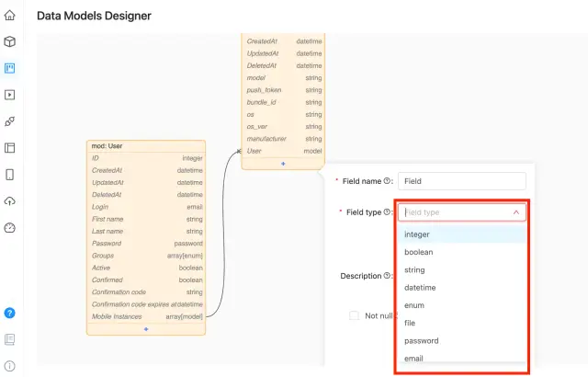Image resolution: width=588 pixels, height=377 pixels.
Task: Click the Mobile Instances field row
Action: click(145, 316)
